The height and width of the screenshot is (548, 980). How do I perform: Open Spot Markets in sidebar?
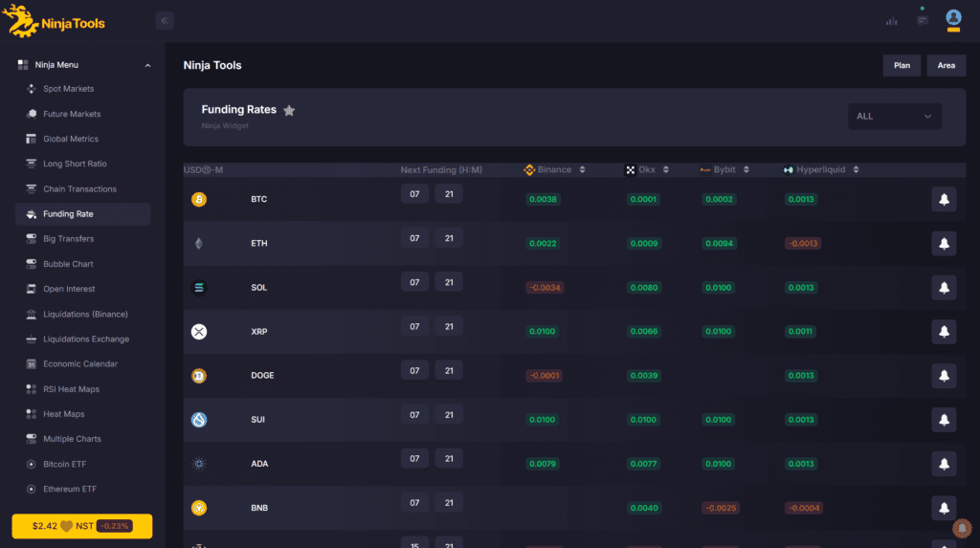click(x=68, y=89)
